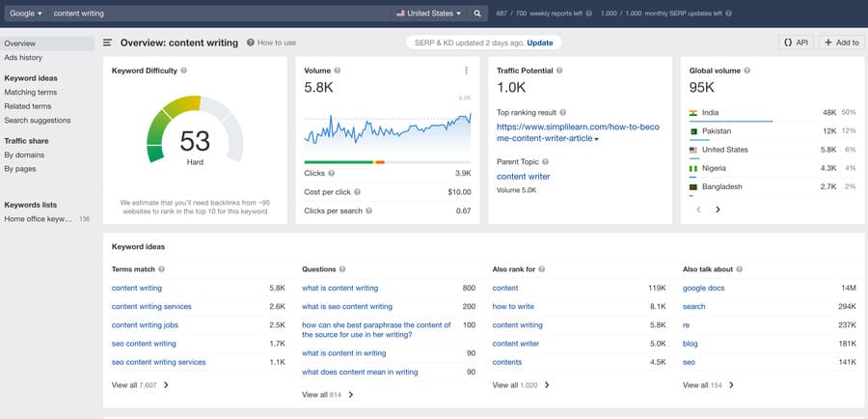Open the United States country dropdown
868x419 pixels.
pos(428,14)
